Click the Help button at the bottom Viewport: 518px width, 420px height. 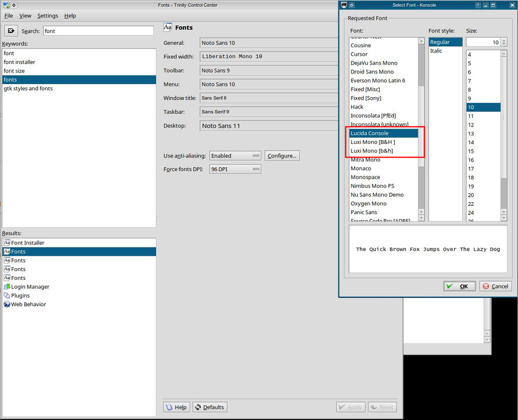pyautogui.click(x=177, y=407)
